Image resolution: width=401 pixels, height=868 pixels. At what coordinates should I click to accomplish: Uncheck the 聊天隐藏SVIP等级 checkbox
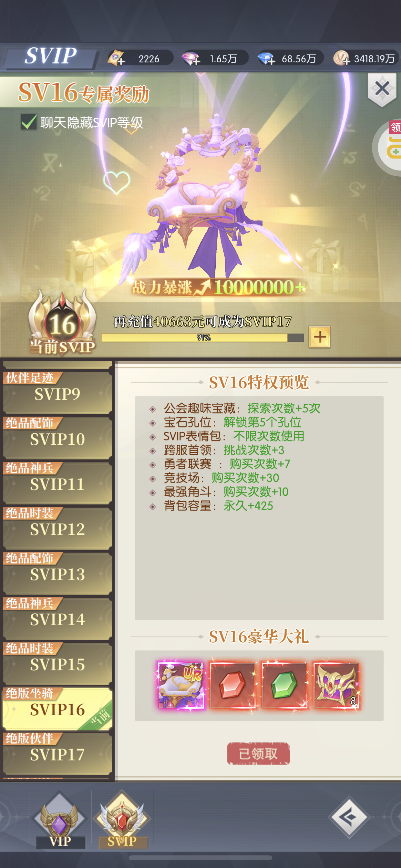29,122
